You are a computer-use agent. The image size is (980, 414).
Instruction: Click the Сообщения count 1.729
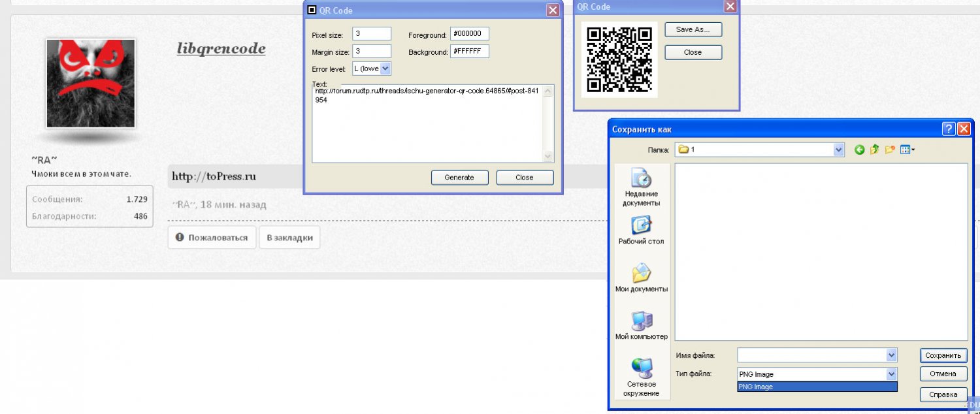137,199
